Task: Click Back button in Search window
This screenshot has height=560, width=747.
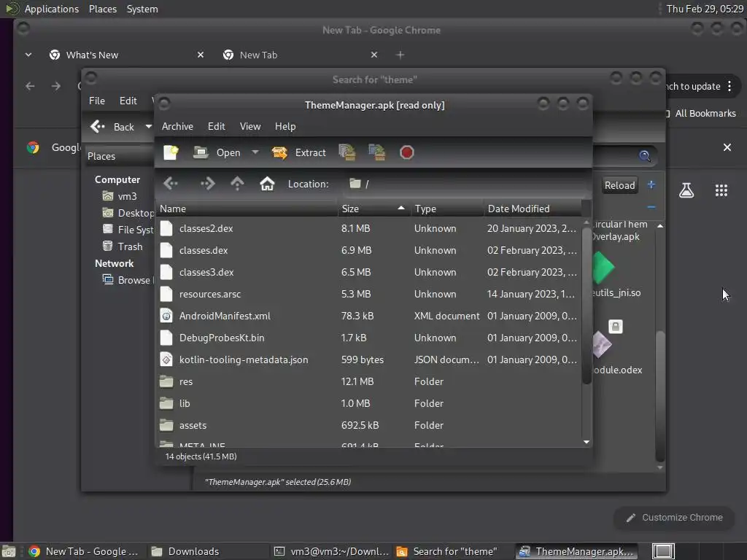Action: [x=112, y=127]
